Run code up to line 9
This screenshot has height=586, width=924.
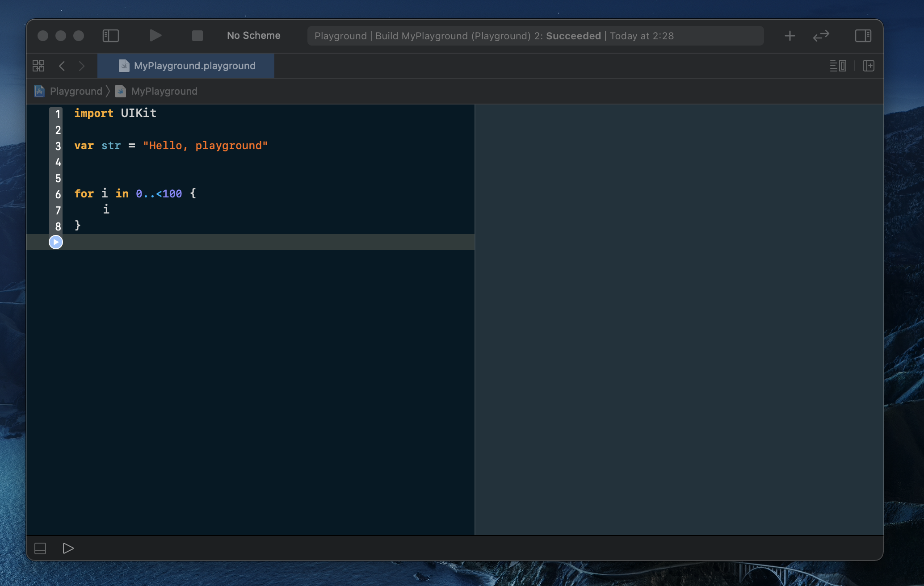point(56,242)
